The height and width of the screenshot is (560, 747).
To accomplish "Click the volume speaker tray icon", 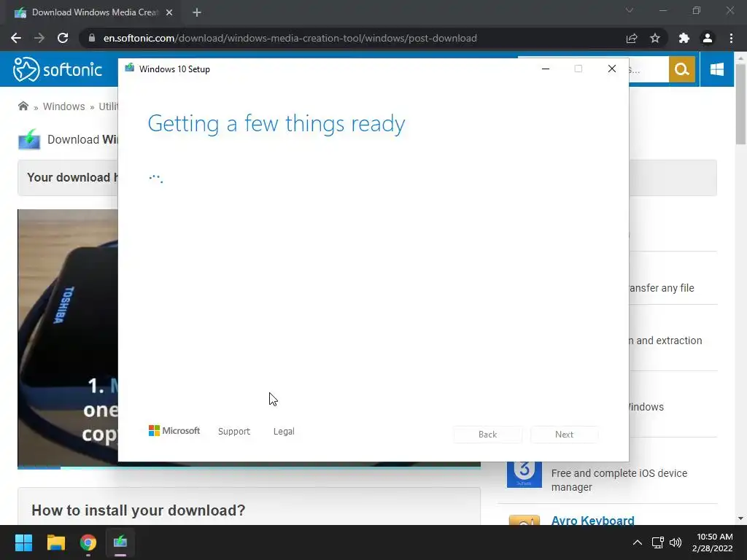I will [x=676, y=542].
